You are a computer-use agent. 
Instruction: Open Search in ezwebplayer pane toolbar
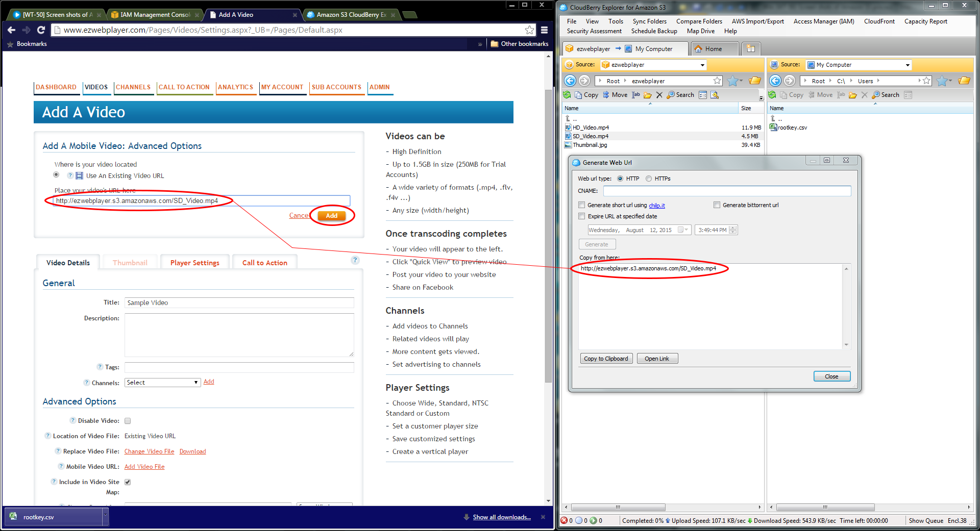click(681, 95)
